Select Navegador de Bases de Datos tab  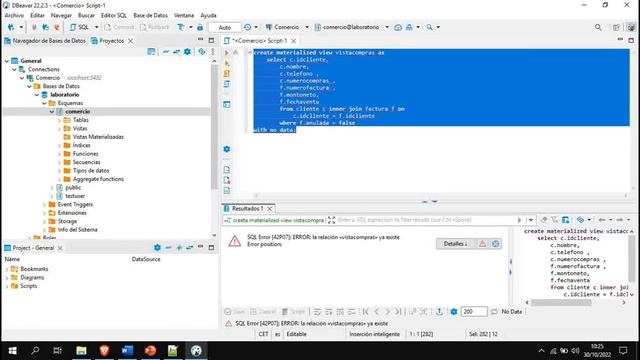[x=45, y=41]
